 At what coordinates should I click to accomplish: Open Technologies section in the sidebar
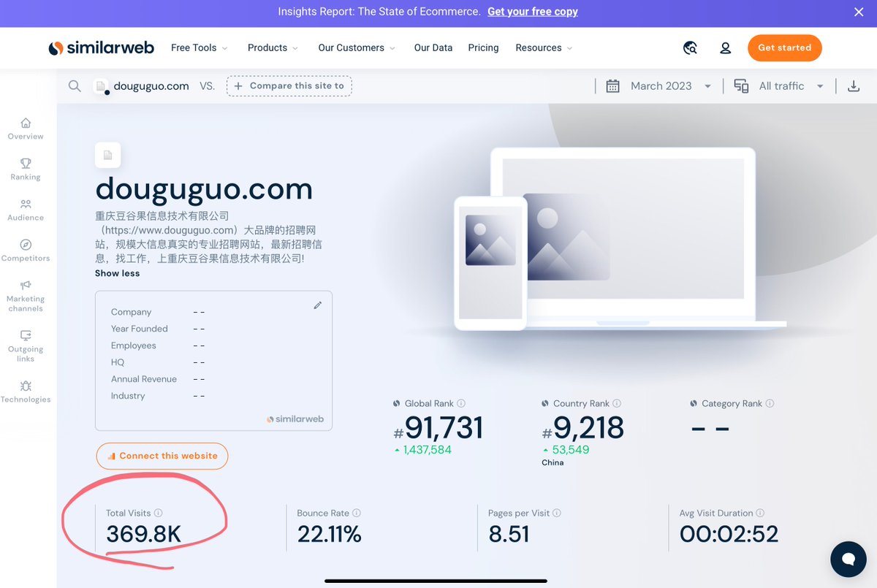(x=26, y=392)
